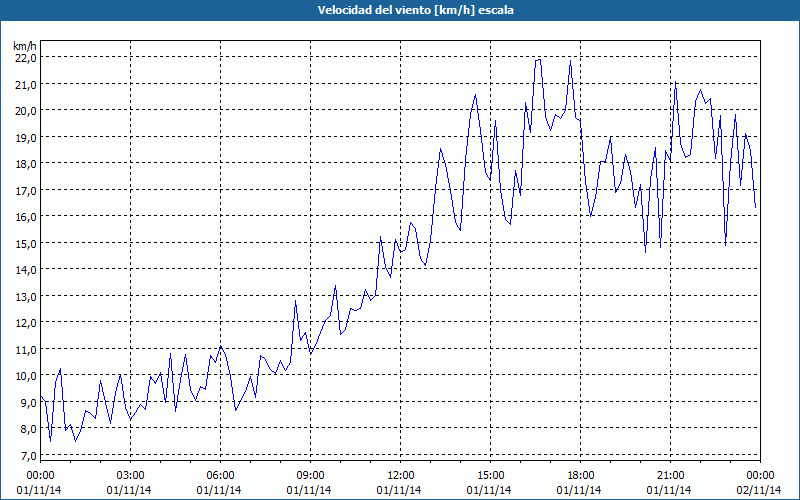Click the 02/11/14 date label
The width and height of the screenshot is (800, 500).
click(759, 490)
